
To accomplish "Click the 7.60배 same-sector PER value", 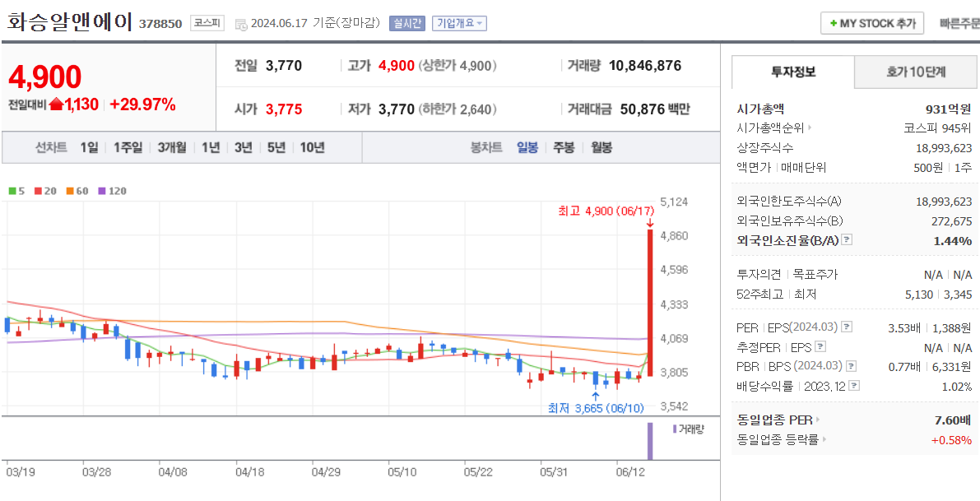I will tap(954, 420).
